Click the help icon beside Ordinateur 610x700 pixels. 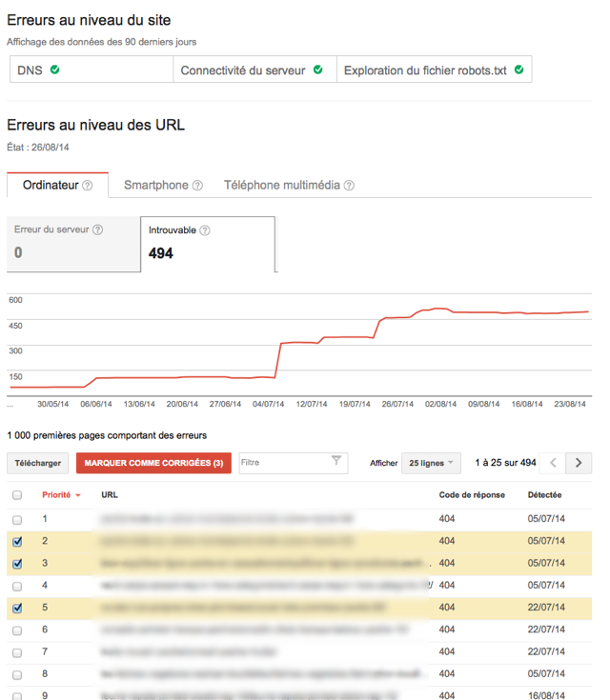[x=88, y=186]
